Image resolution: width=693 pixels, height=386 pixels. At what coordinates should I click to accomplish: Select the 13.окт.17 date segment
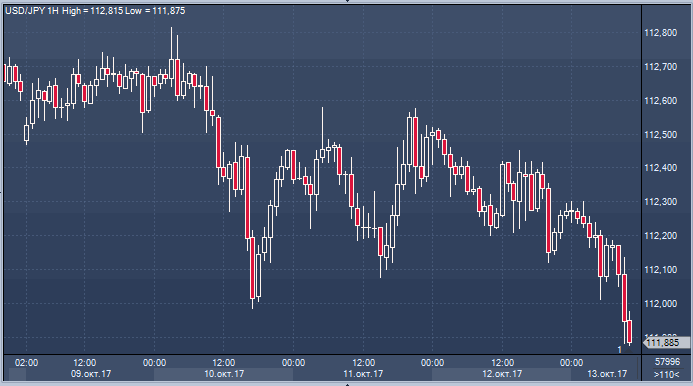coord(606,374)
